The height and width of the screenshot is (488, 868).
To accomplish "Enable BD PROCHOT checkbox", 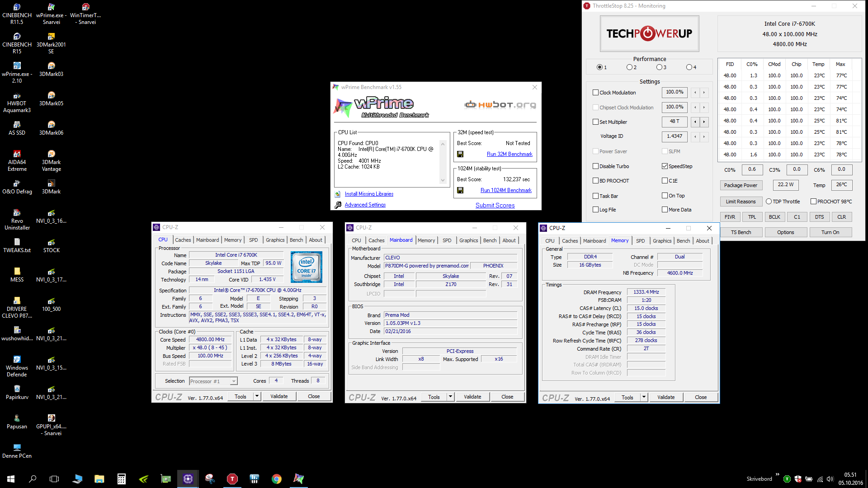I will pyautogui.click(x=596, y=181).
